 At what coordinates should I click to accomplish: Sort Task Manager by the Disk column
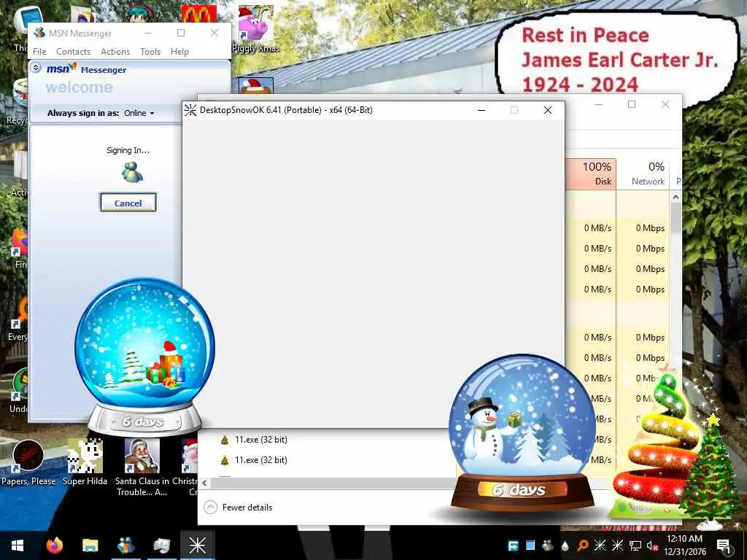pos(591,174)
